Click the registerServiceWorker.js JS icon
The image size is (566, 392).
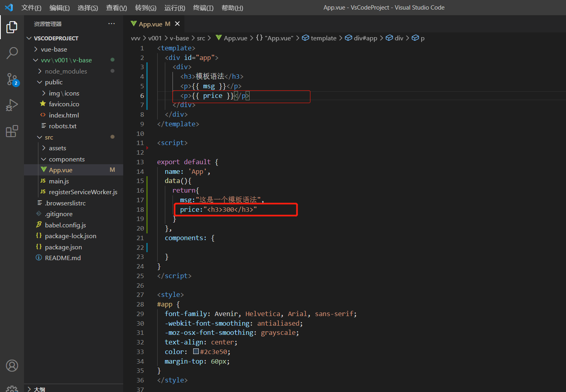pos(43,192)
